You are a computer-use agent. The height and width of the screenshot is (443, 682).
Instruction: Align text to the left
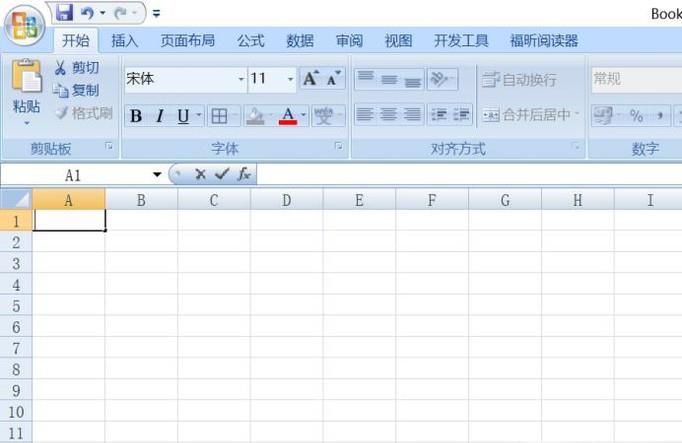coord(364,115)
